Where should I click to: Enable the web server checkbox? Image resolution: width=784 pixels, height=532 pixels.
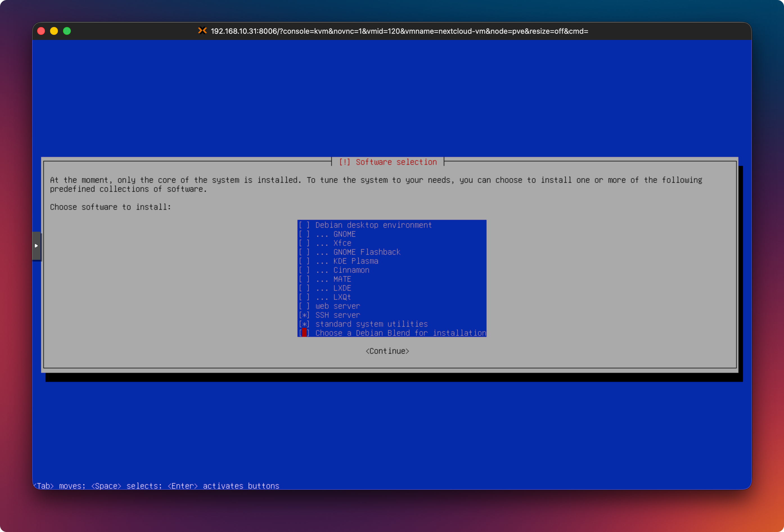304,306
